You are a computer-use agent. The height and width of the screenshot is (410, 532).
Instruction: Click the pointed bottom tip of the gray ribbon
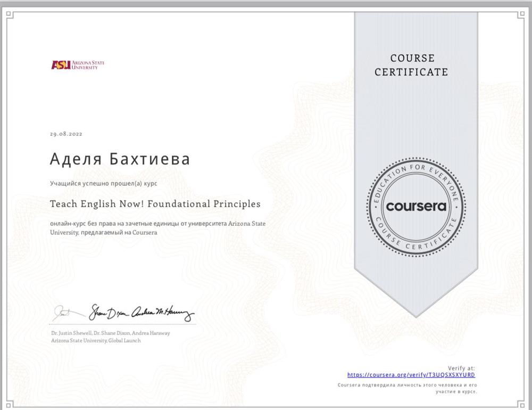[x=415, y=315]
